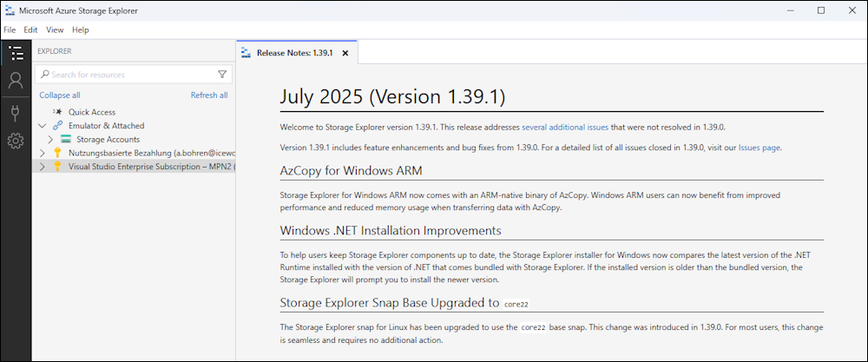Click the magnifier icon in the search field
The height and width of the screenshot is (362, 868).
tap(45, 74)
